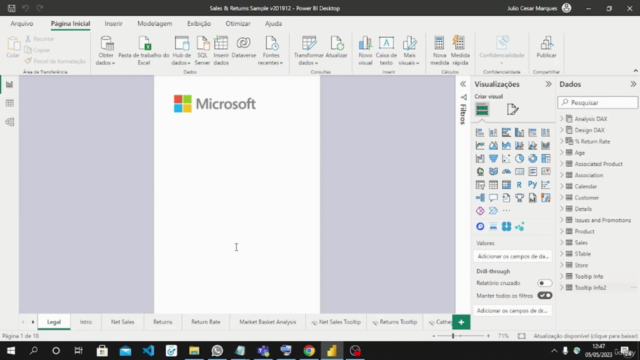The height and width of the screenshot is (360, 640).
Task: Select the donut chart visual
Action: point(532,158)
